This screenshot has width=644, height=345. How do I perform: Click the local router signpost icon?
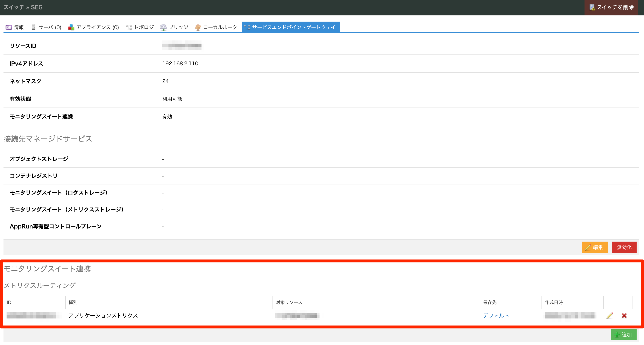(x=198, y=27)
